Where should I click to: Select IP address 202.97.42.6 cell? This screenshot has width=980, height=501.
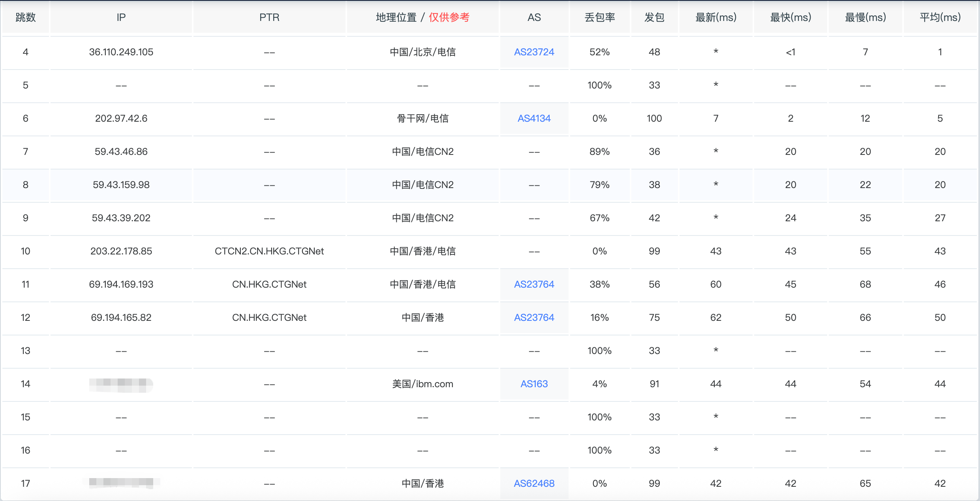tap(121, 119)
